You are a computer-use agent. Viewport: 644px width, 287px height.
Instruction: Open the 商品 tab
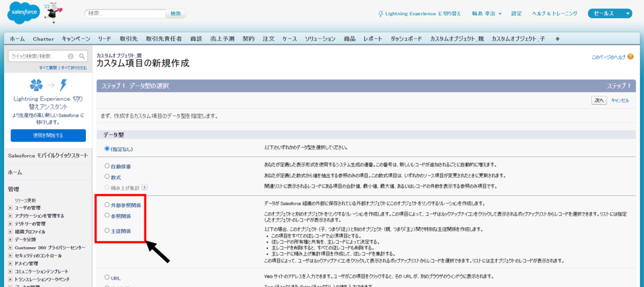350,39
